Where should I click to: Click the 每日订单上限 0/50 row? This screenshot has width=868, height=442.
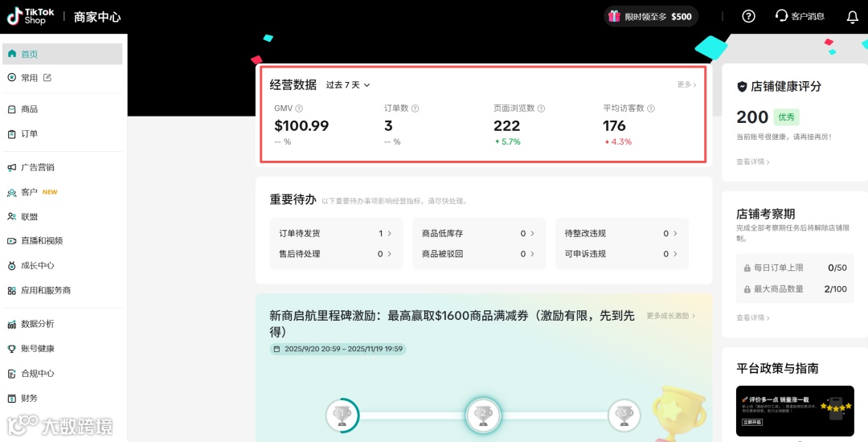(795, 268)
